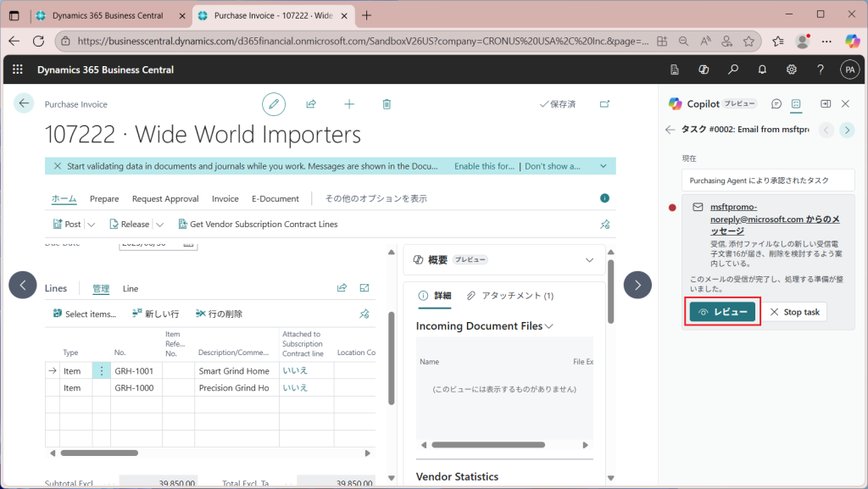Show その他のオプションを表示 options
The image size is (868, 489).
(x=376, y=198)
